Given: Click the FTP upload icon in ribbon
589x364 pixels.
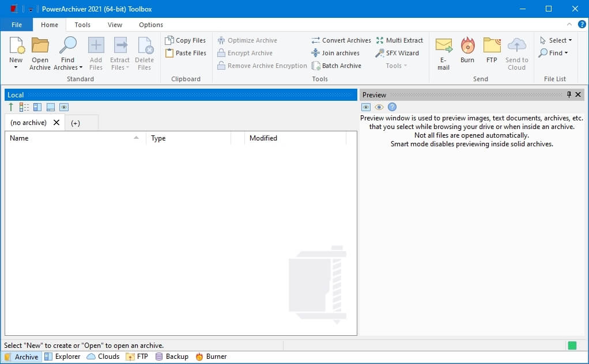Looking at the screenshot, I should point(492,46).
